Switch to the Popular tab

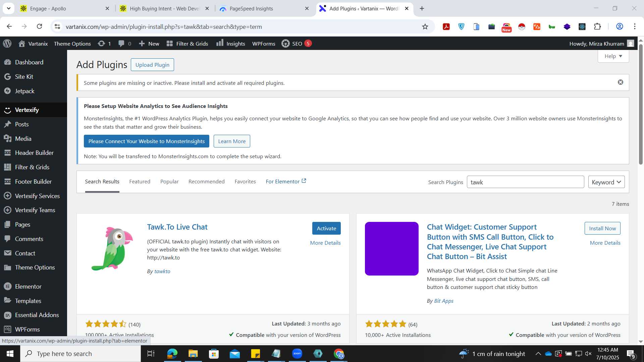tap(169, 181)
